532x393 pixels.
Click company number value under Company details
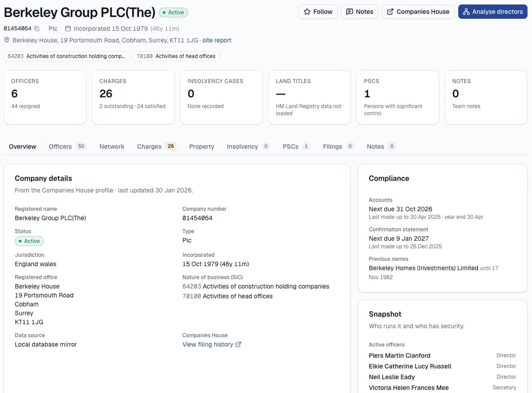click(197, 218)
